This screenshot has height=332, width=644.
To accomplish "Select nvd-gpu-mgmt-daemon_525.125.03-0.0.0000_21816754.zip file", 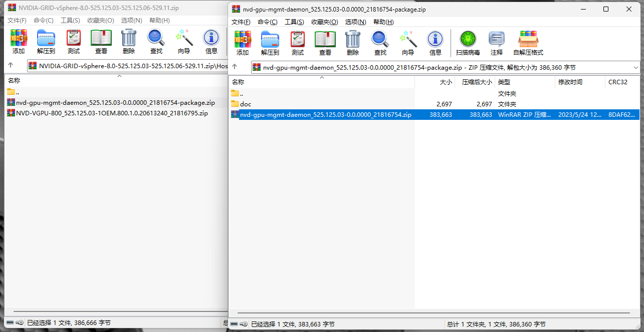I will [x=435, y=114].
